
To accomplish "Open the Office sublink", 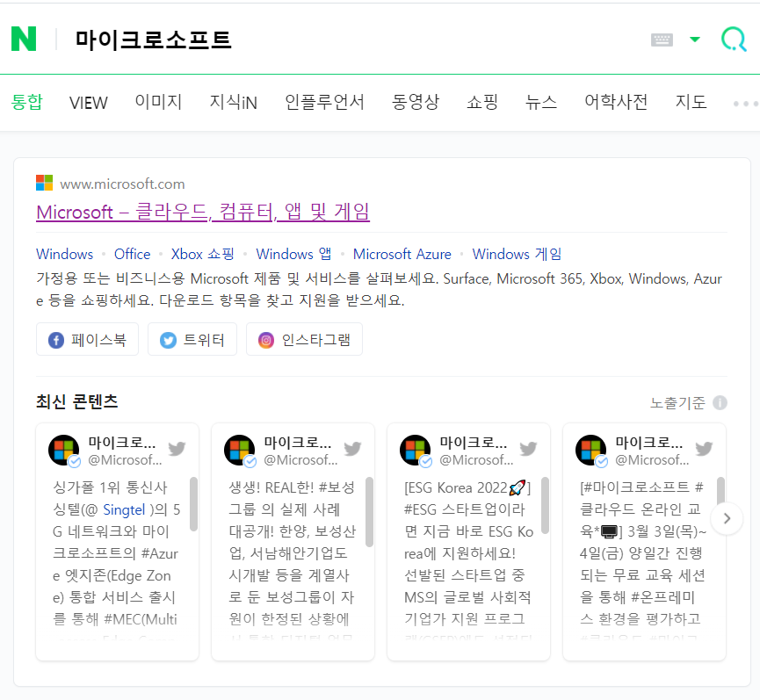I will pos(133,254).
